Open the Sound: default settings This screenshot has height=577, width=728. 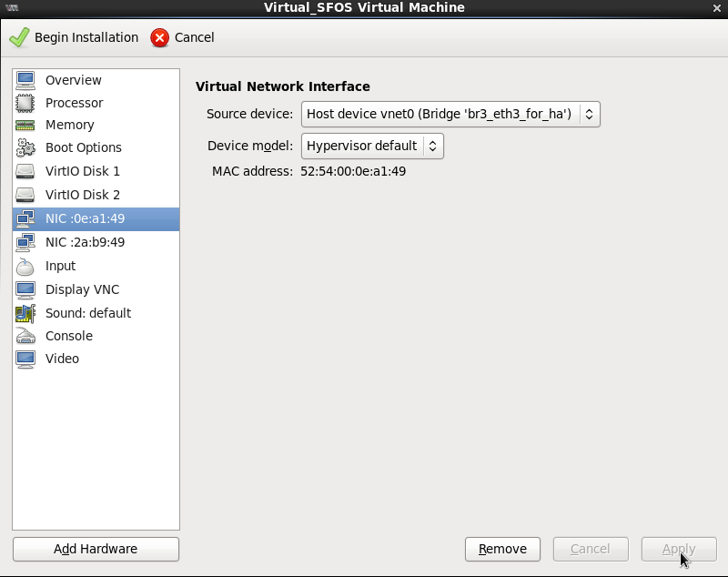(x=87, y=313)
